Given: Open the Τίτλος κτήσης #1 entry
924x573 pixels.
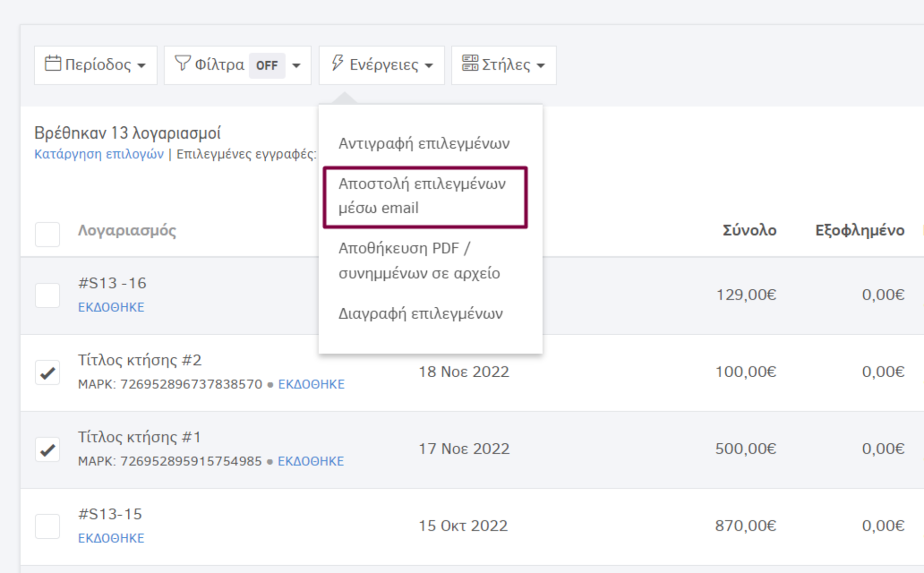Looking at the screenshot, I should coord(139,437).
